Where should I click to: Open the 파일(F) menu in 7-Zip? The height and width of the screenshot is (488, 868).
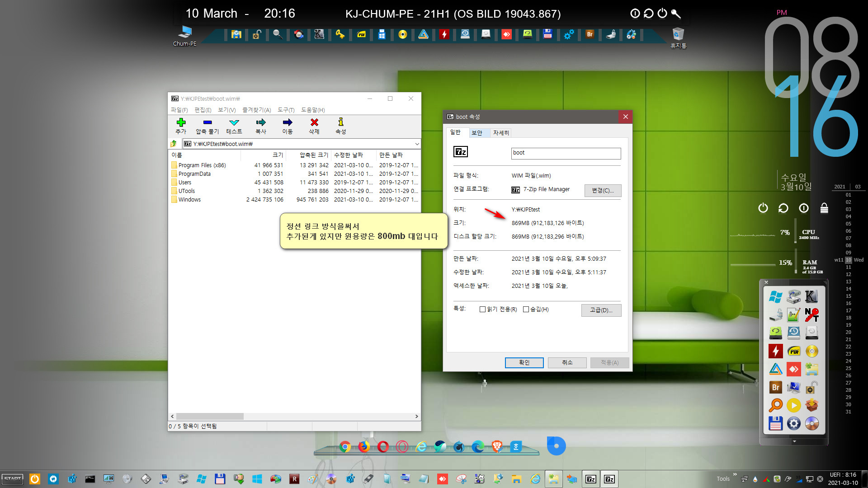[179, 110]
